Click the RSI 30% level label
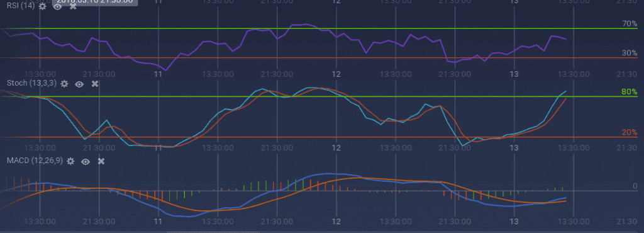 click(630, 53)
